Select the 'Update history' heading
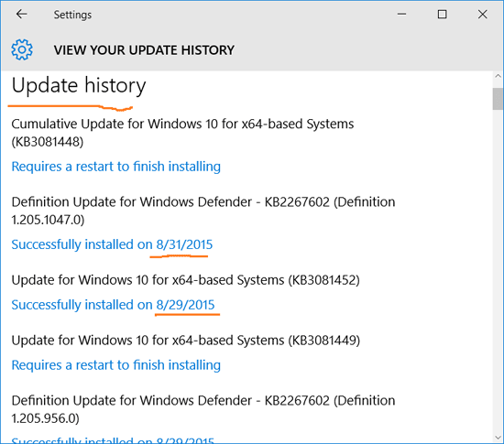504x444 pixels. click(x=79, y=86)
